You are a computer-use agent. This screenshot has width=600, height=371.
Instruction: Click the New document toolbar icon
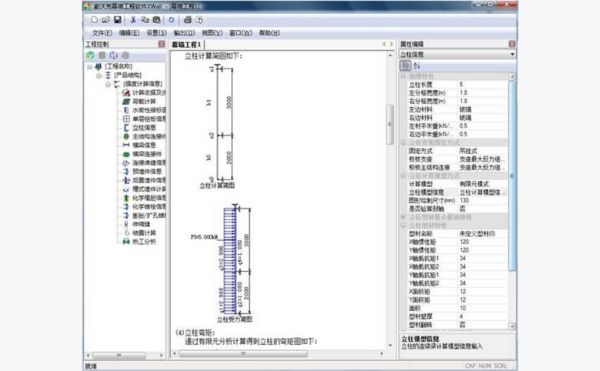click(x=94, y=20)
